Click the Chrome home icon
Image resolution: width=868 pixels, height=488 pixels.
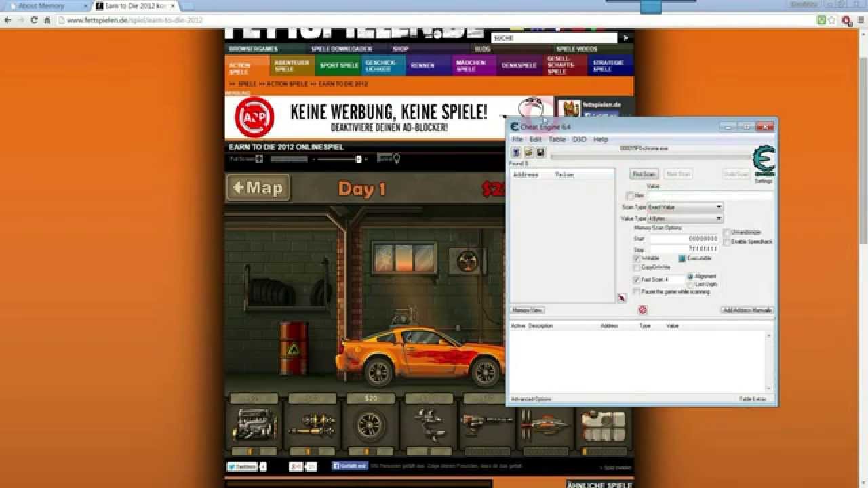tap(47, 20)
